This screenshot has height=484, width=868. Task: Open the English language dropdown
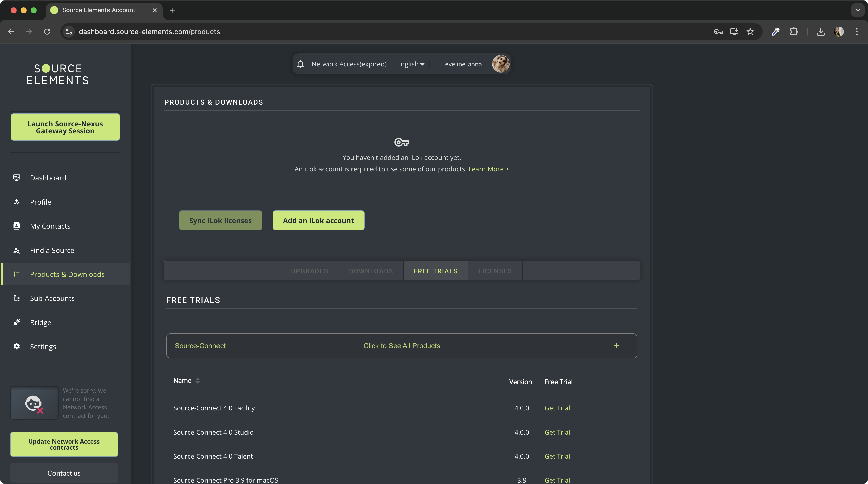(x=410, y=64)
